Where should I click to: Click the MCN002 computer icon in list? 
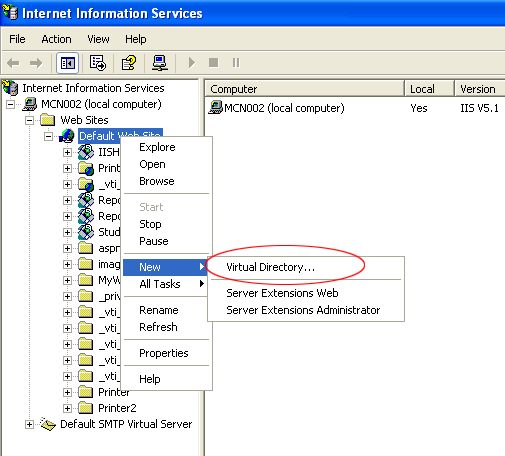pyautogui.click(x=215, y=108)
